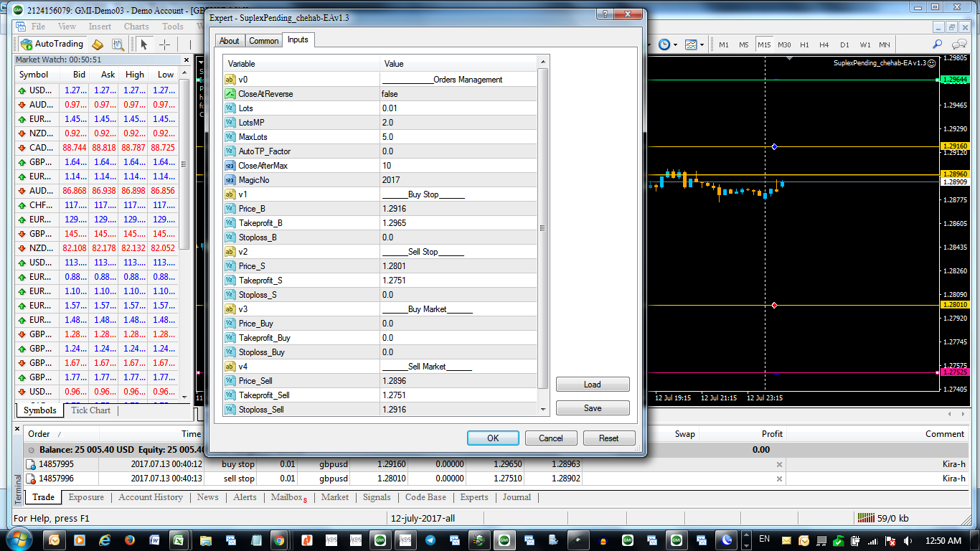The height and width of the screenshot is (551, 980).
Task: Delete the sell stop order 14857996
Action: click(x=779, y=479)
